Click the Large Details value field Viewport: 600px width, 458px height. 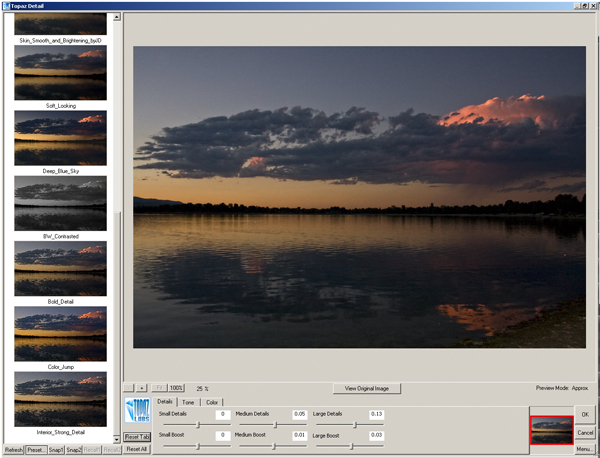(x=376, y=413)
